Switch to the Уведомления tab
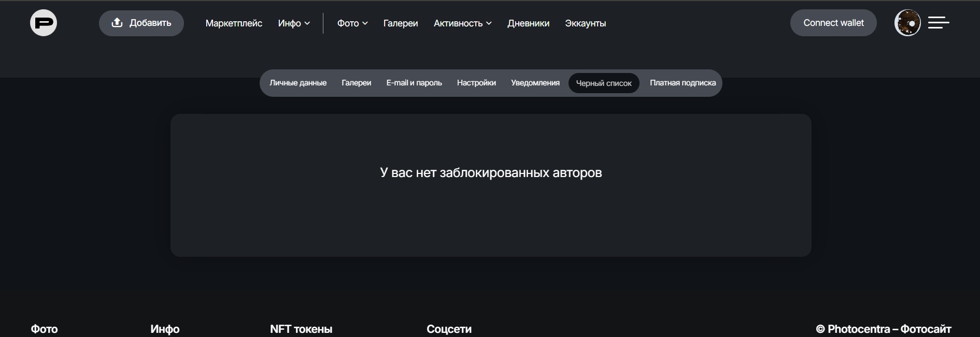 [x=535, y=83]
